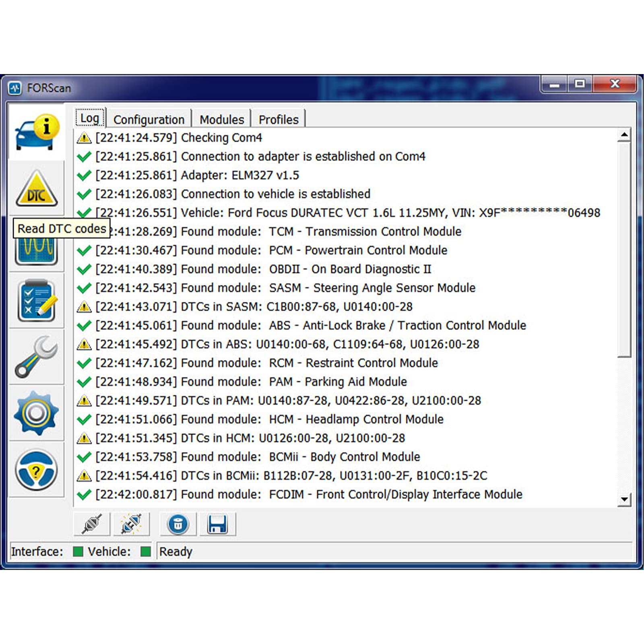This screenshot has width=644, height=644.
Task: Open the wrench service procedures section
Action: tap(37, 357)
